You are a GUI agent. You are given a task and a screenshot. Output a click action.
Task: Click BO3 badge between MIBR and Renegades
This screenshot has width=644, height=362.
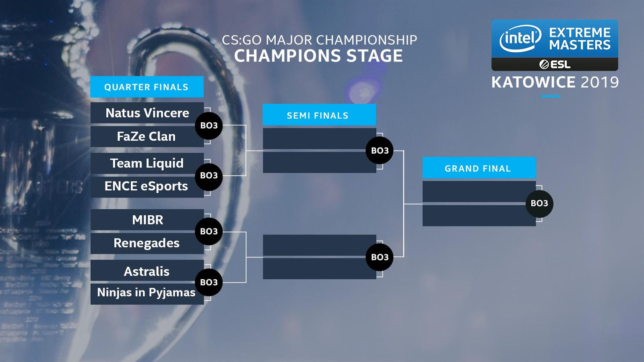pyautogui.click(x=209, y=231)
